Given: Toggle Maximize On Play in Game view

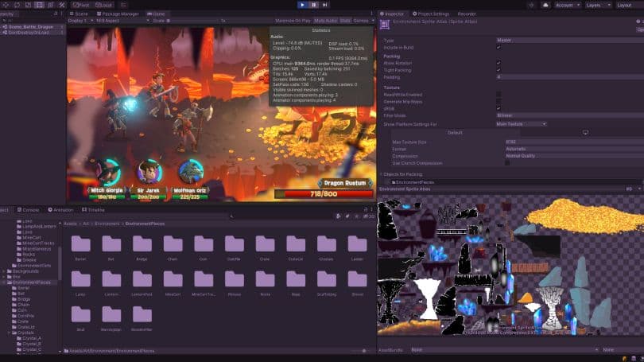Looking at the screenshot, I should [x=293, y=21].
